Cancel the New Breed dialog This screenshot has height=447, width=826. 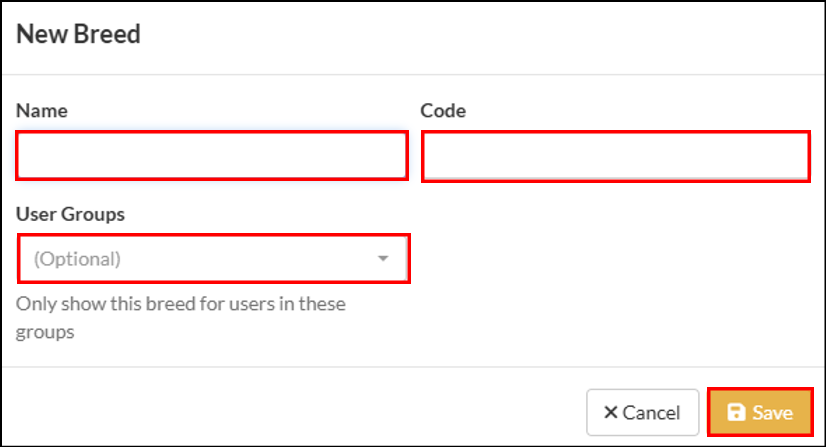[643, 412]
